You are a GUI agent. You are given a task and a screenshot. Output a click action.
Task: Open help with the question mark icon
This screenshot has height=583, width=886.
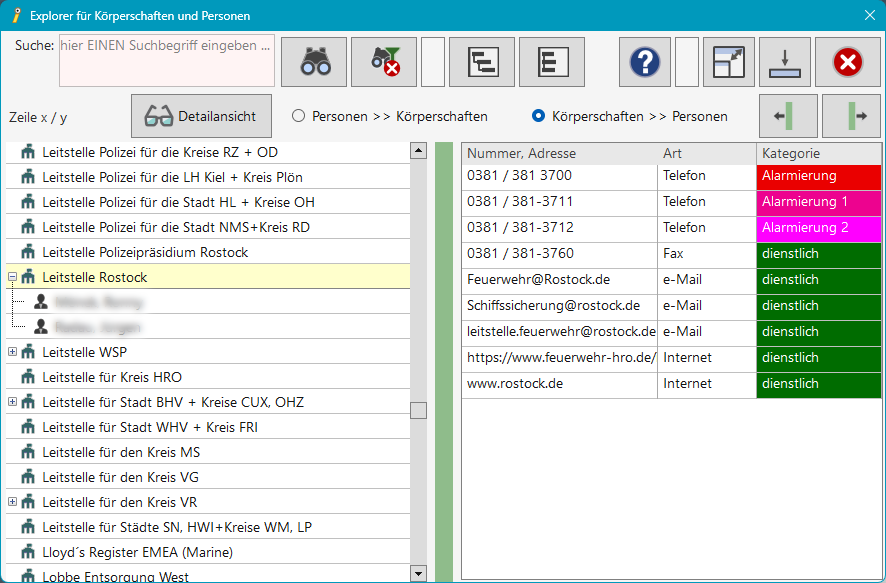pos(644,62)
